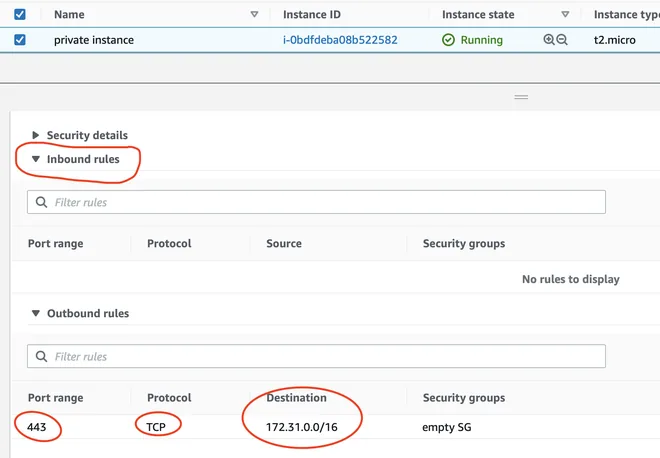Click the Instance ID column header
The width and height of the screenshot is (660, 458).
pos(311,14)
